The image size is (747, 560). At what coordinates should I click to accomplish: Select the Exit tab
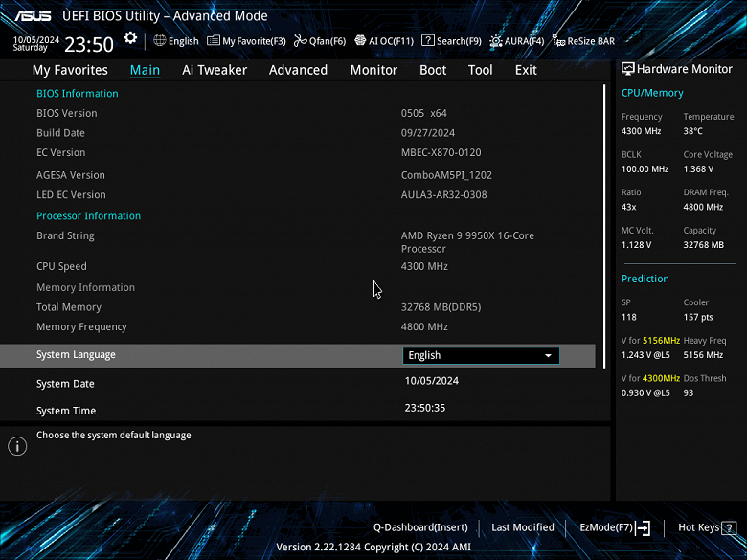(x=526, y=70)
